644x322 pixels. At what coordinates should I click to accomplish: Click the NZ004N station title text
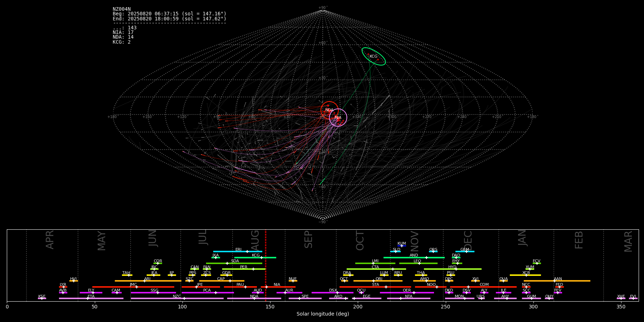(122, 9)
